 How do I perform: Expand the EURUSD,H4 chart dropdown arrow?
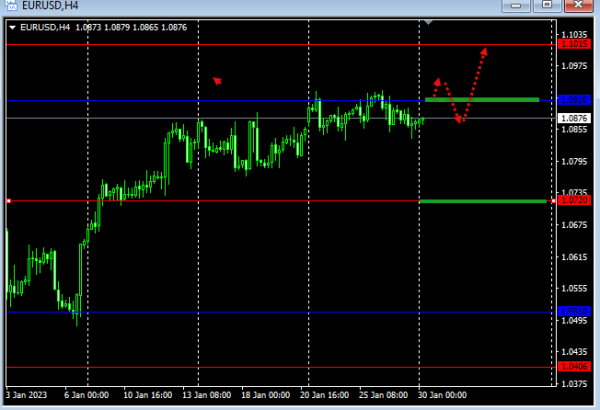click(12, 27)
